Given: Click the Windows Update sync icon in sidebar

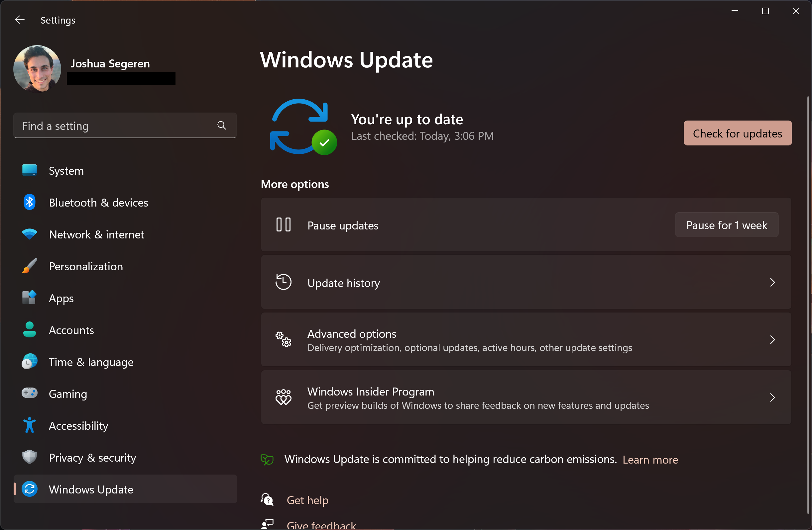Looking at the screenshot, I should 29,489.
